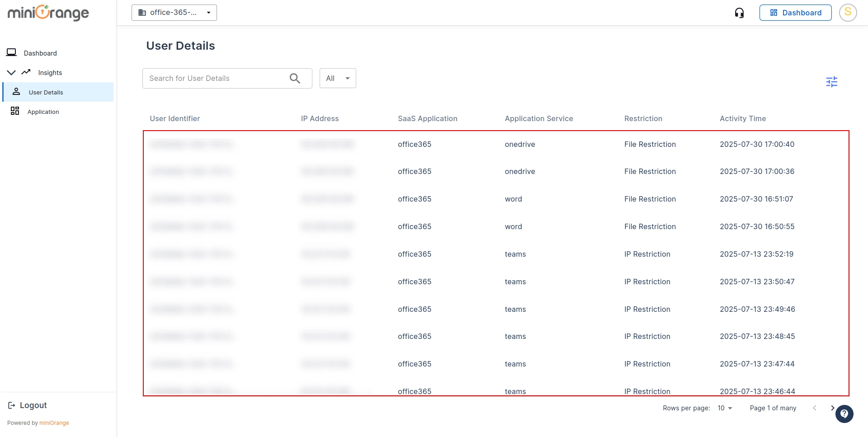This screenshot has height=437, width=868.
Task: Select activity time 2025-07-30 16:50:55
Action: tap(757, 226)
